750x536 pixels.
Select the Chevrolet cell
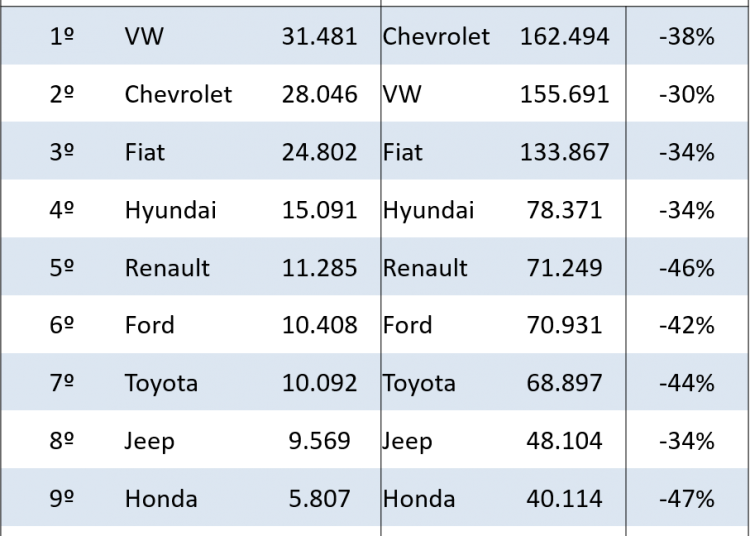[x=436, y=37]
